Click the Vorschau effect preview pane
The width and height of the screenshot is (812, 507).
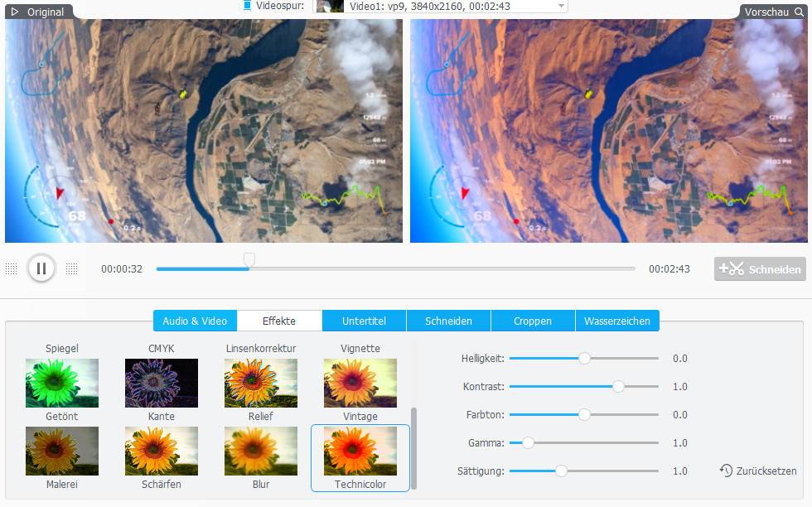click(608, 131)
